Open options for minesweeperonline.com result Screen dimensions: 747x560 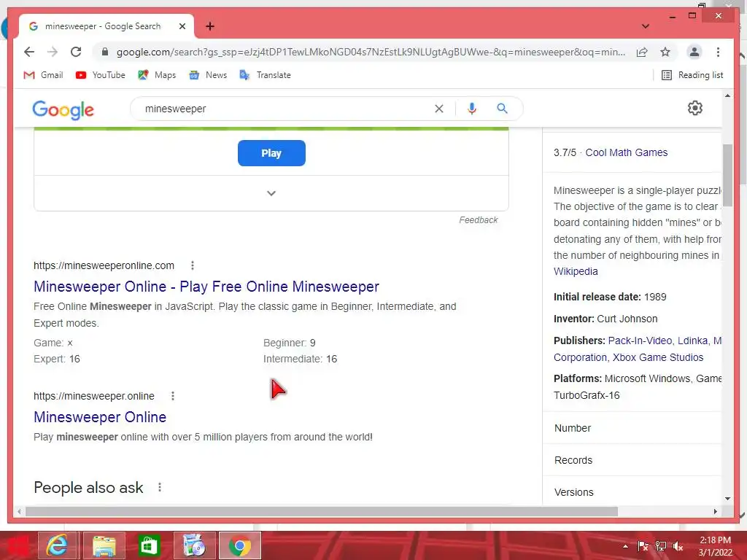(192, 265)
